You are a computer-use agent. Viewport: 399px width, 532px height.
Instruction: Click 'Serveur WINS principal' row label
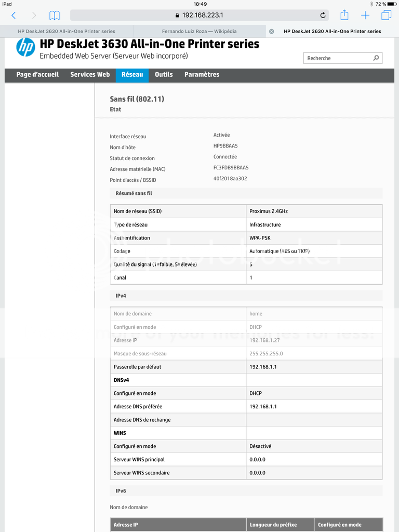click(x=139, y=459)
